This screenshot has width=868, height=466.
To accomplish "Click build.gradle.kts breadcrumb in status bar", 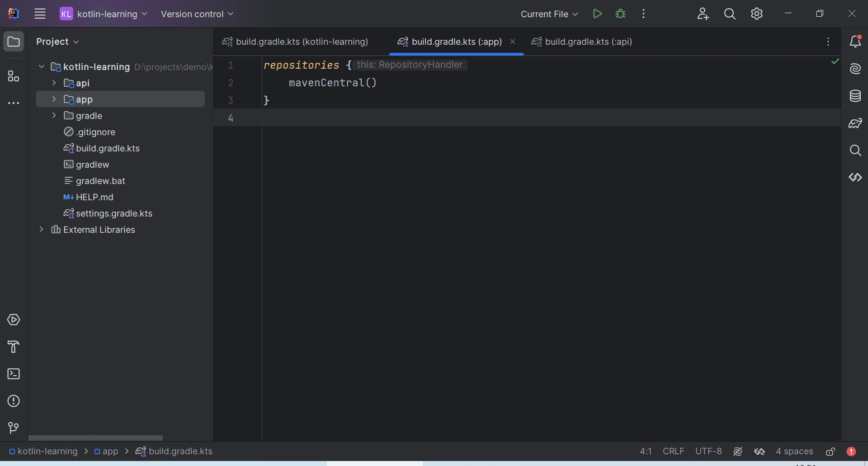I will pyautogui.click(x=174, y=451).
